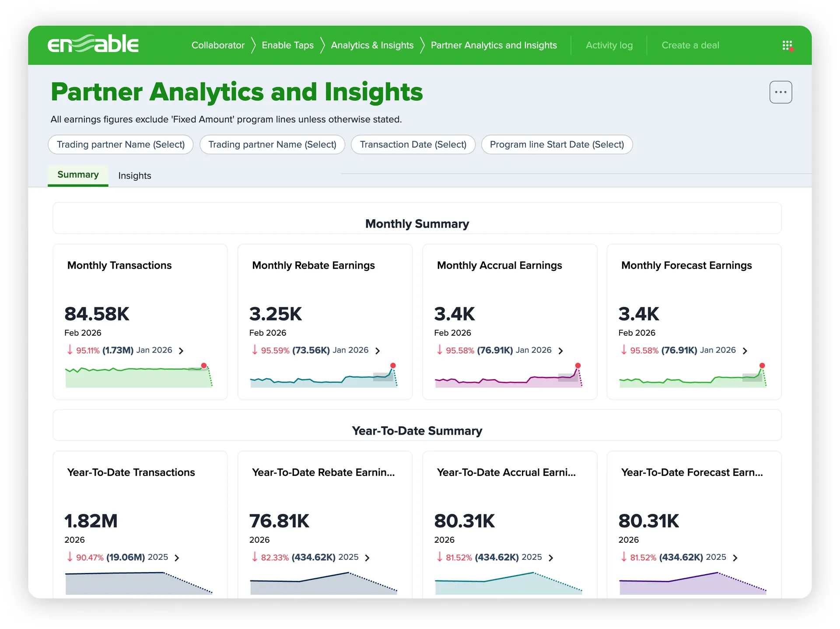Open the Activity log link

[609, 45]
